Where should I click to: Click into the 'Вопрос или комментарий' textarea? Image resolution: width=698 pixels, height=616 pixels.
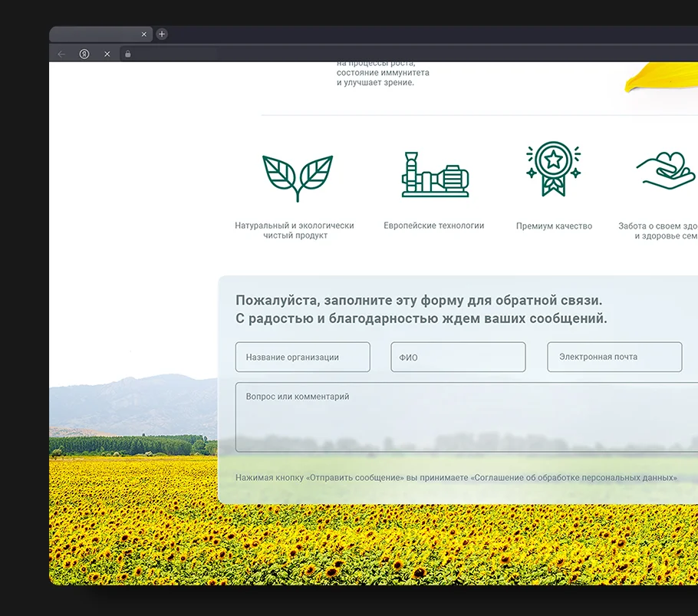pyautogui.click(x=466, y=417)
